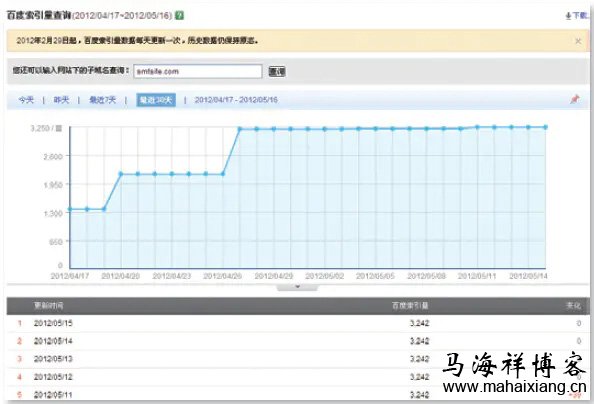Select the highlighted 最近30天 tab

point(156,100)
